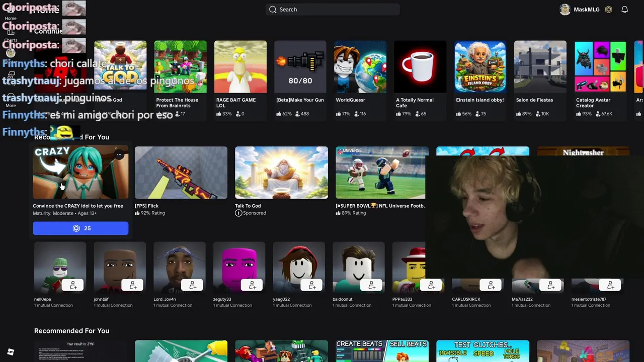The height and width of the screenshot is (362, 644).
Task: Open TEST GLITCHES game card
Action: (482, 351)
